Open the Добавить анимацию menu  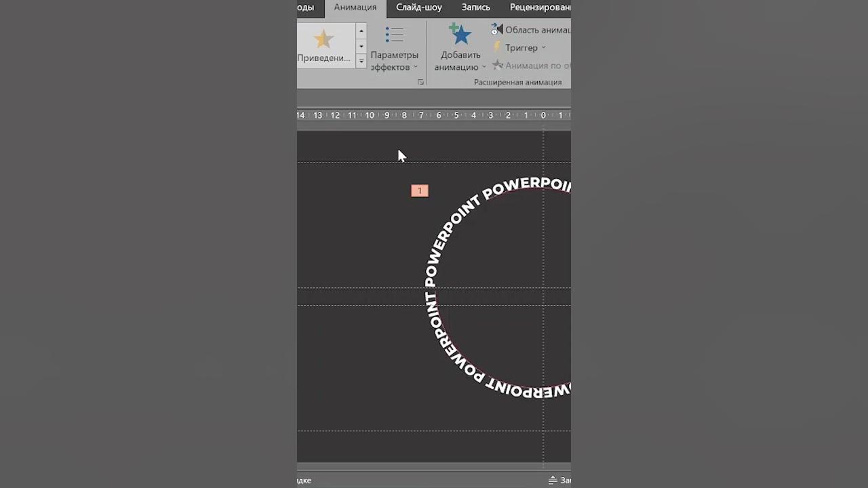click(460, 47)
